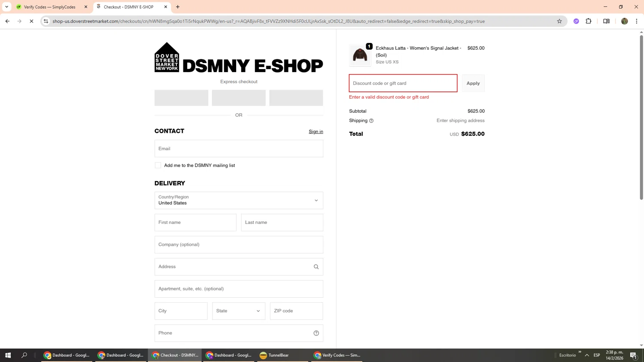
Task: Open the reading mode side panel icon
Action: [606, 21]
